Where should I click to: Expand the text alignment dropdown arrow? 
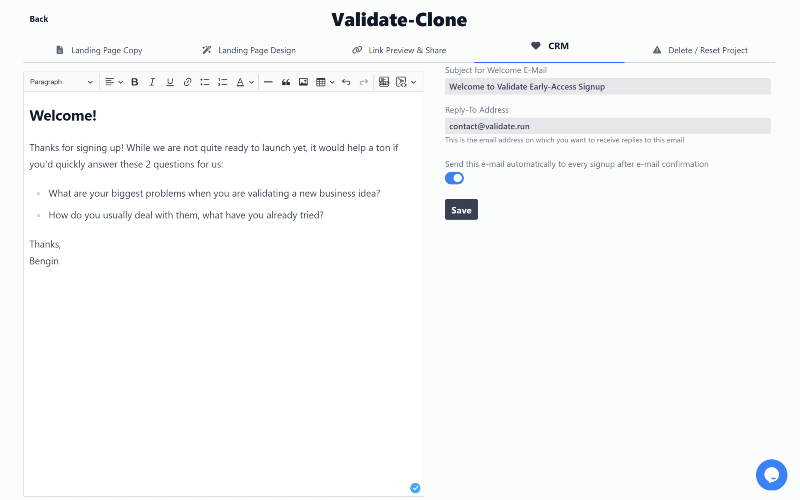(x=120, y=82)
